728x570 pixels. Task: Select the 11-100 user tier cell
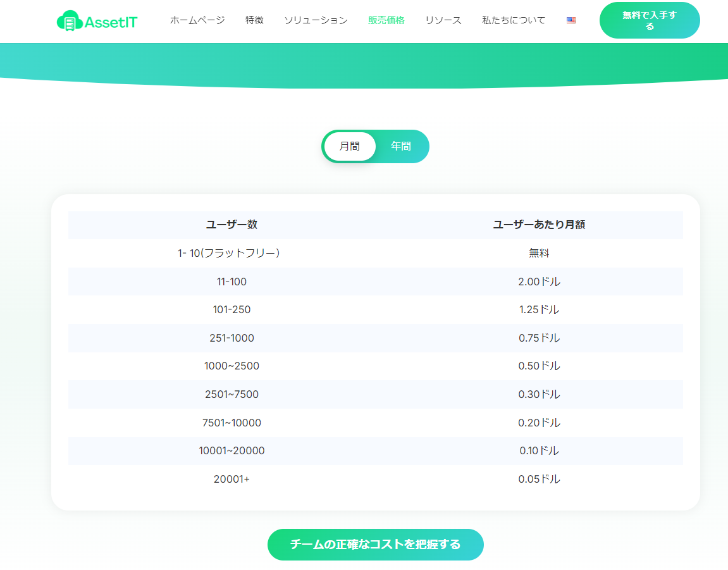pos(231,282)
